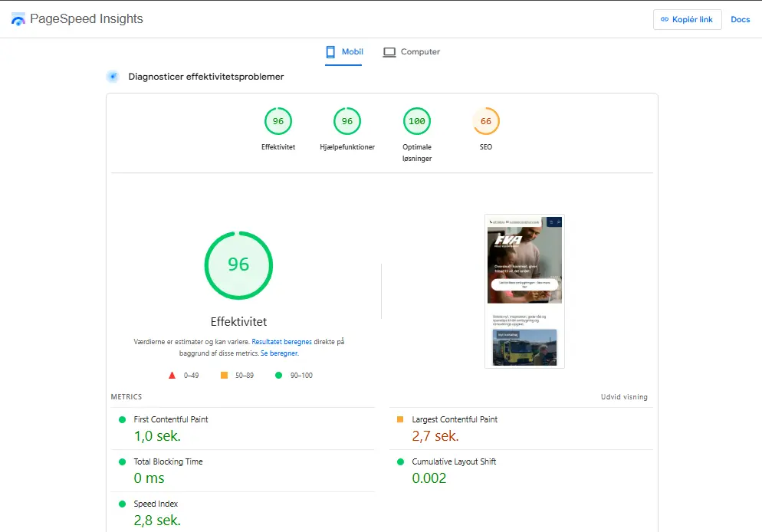
Task: Open the PageSpeed Insights title link
Action: click(87, 19)
